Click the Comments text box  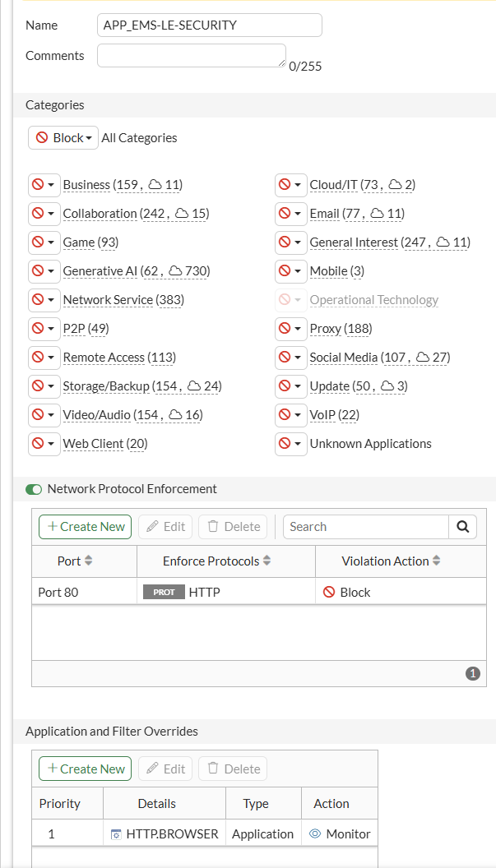[192, 55]
